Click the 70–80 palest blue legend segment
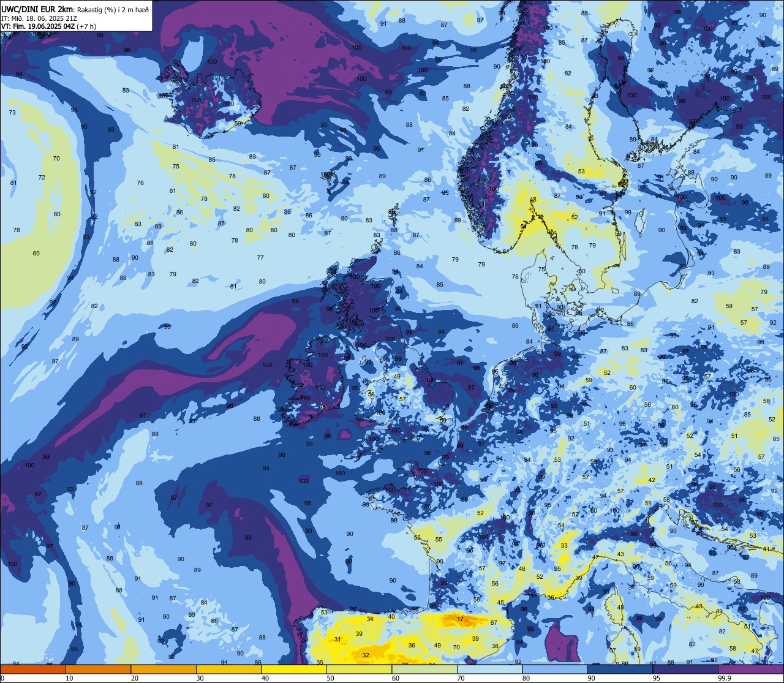 click(x=489, y=669)
